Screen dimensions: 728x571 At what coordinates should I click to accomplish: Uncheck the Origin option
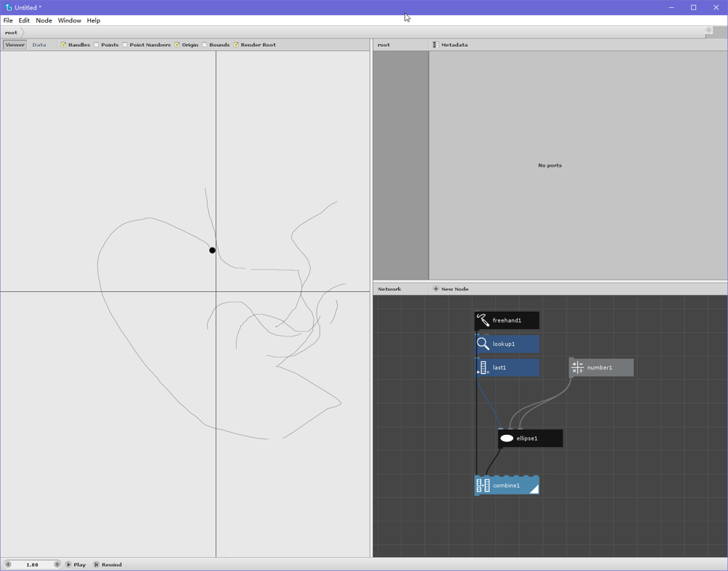(177, 44)
